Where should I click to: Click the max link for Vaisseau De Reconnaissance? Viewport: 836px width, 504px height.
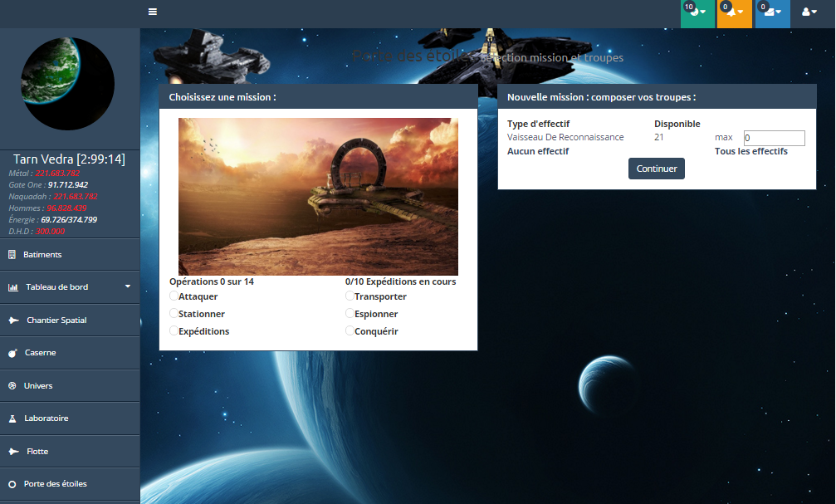(723, 137)
